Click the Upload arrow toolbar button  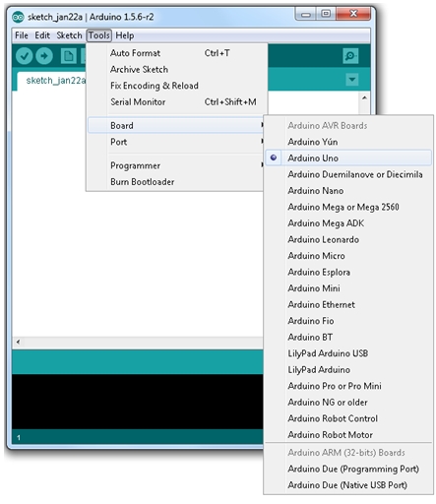coord(44,56)
